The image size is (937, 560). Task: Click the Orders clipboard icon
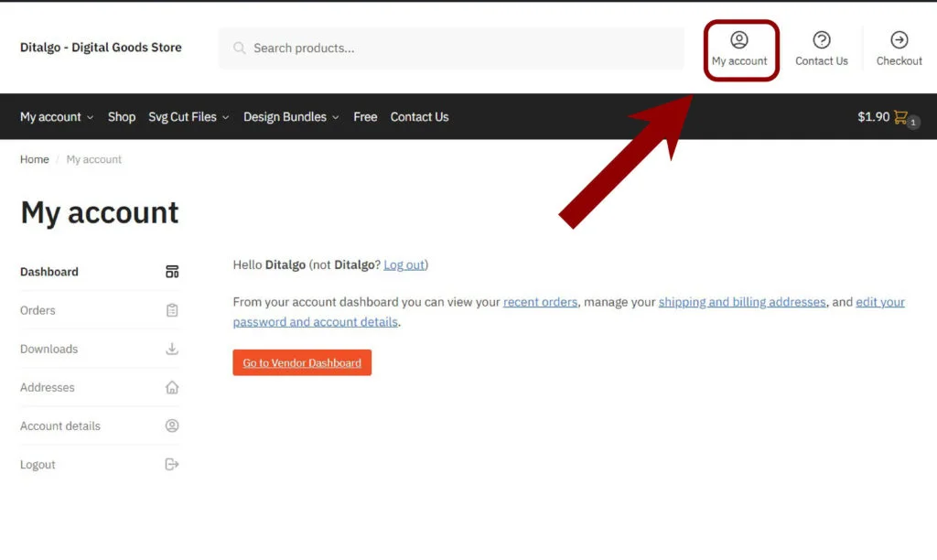tap(172, 310)
